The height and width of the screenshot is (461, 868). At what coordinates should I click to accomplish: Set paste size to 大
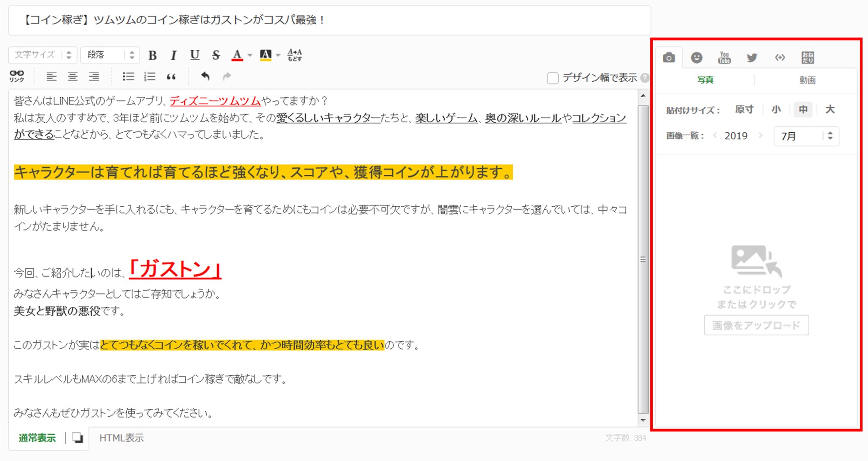tap(830, 110)
